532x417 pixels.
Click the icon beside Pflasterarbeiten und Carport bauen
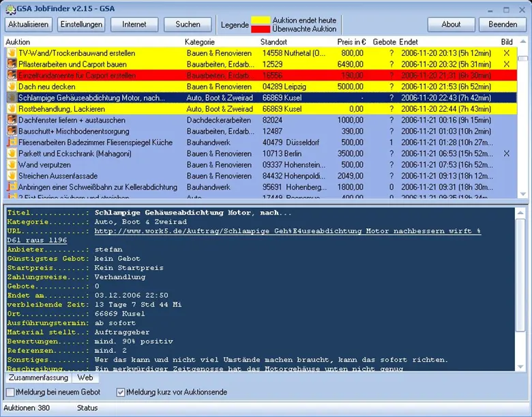click(x=12, y=64)
